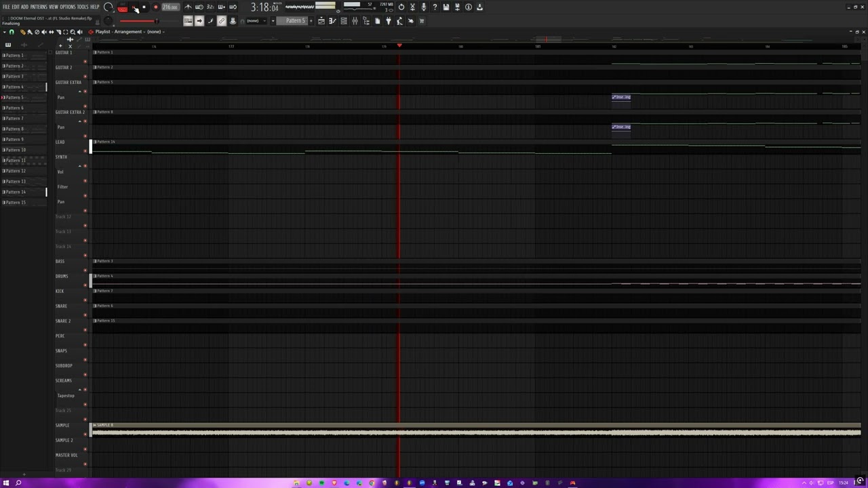Open the plugin picker plug icon
The height and width of the screenshot is (488, 868).
tap(388, 21)
